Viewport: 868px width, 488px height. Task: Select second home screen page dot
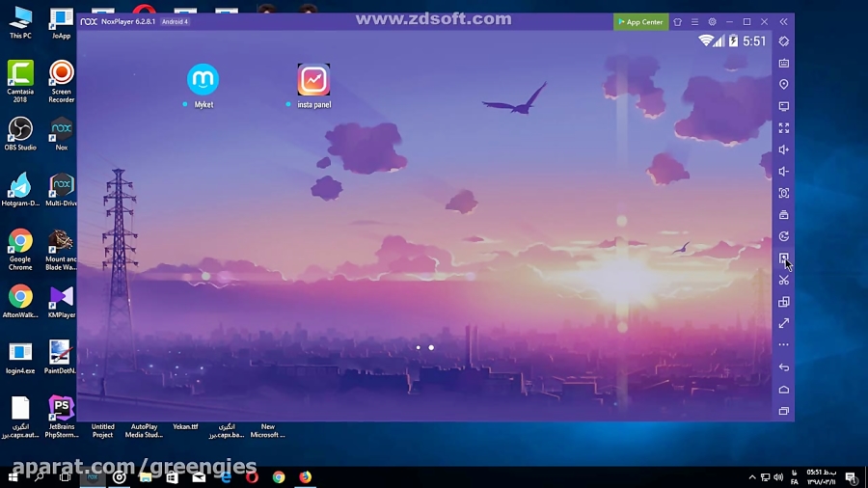pyautogui.click(x=431, y=347)
